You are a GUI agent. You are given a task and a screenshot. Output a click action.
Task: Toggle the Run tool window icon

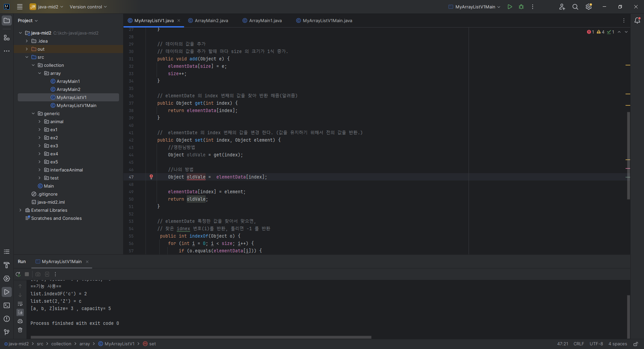pos(7,292)
